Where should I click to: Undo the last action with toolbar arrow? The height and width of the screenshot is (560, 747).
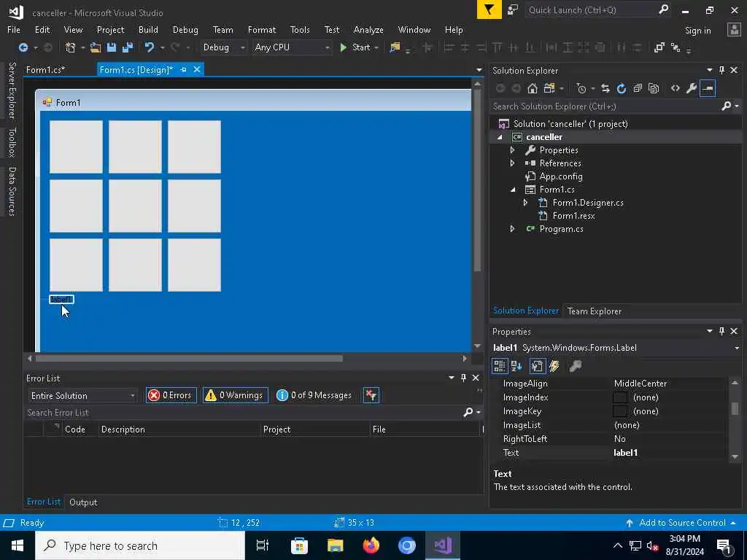click(149, 47)
